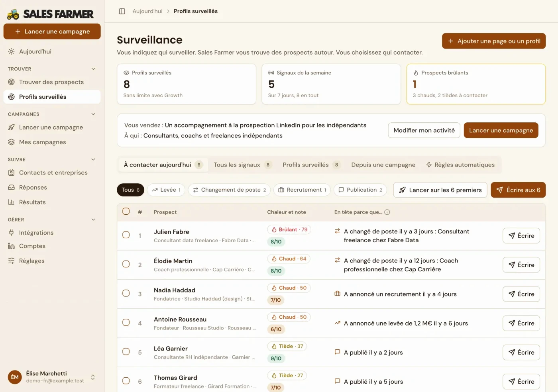Open the Élise Marchetti account switcher
558x392 pixels.
52,377
